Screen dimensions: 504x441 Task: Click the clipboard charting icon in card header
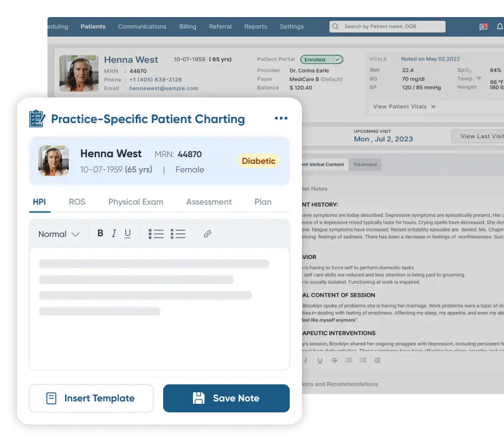pyautogui.click(x=37, y=118)
